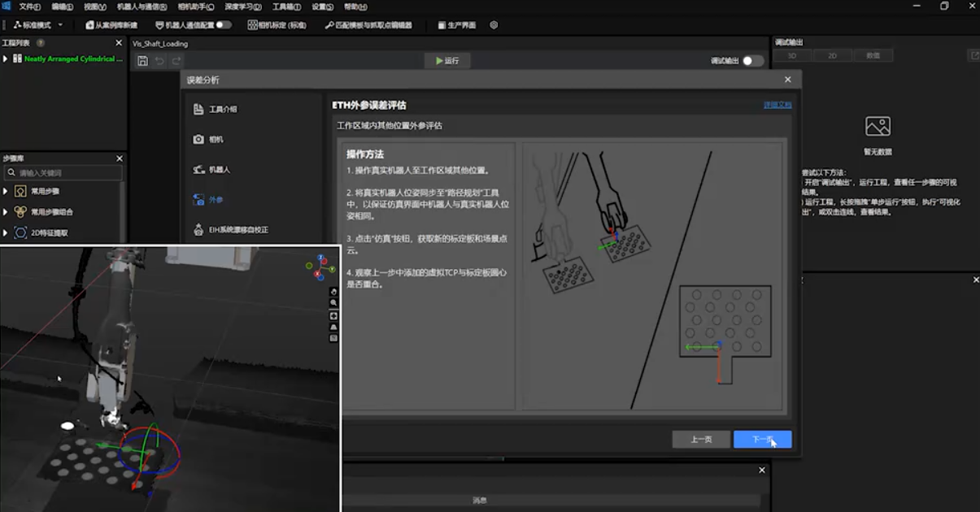Open the 详细文档 link
The width and height of the screenshot is (980, 512).
(x=777, y=105)
